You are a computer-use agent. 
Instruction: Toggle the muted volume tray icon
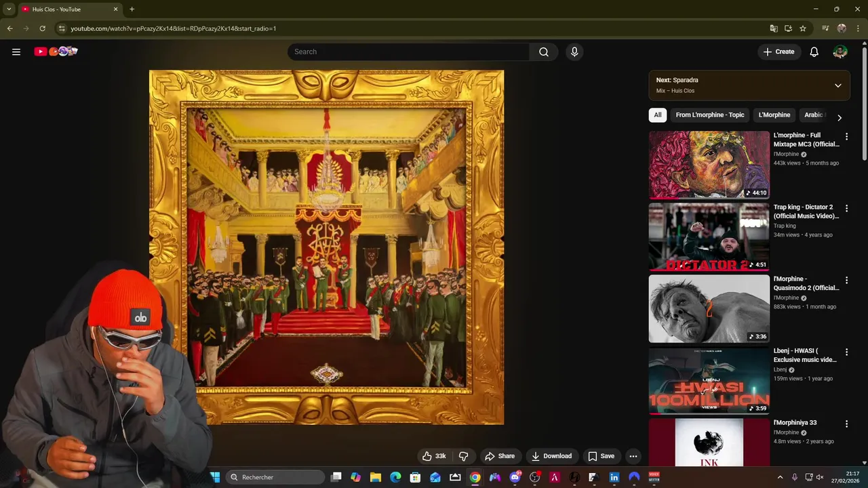tap(820, 477)
